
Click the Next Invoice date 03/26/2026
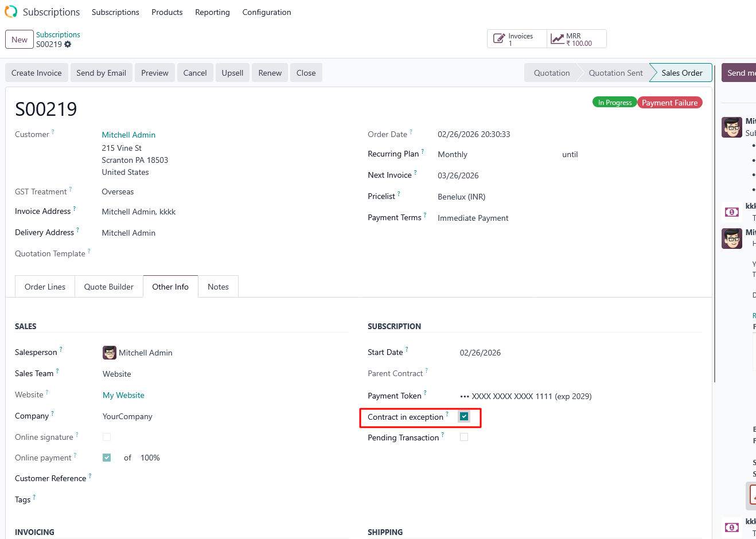[x=458, y=175]
